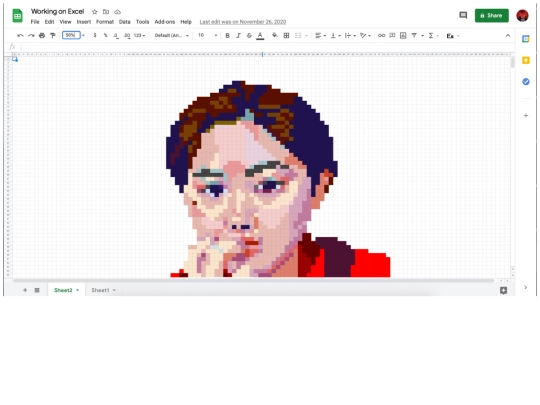Click the print icon

coord(42,35)
